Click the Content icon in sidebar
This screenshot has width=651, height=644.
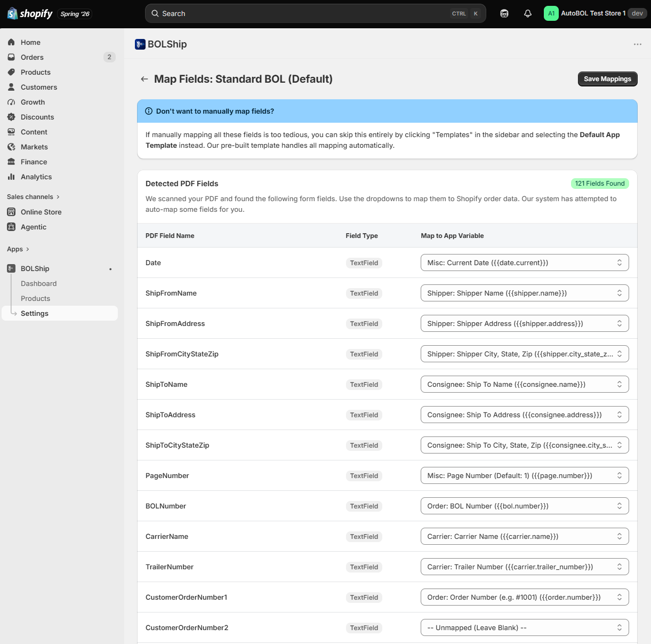tap(11, 132)
